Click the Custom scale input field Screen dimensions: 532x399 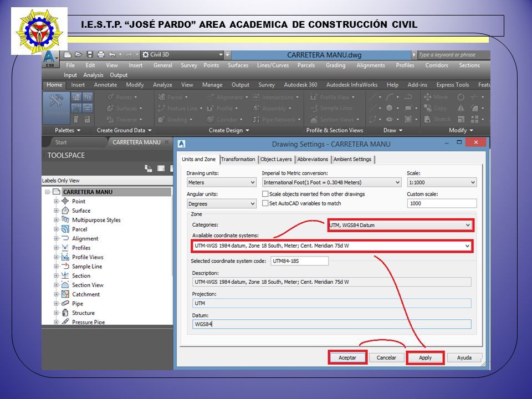coord(442,203)
